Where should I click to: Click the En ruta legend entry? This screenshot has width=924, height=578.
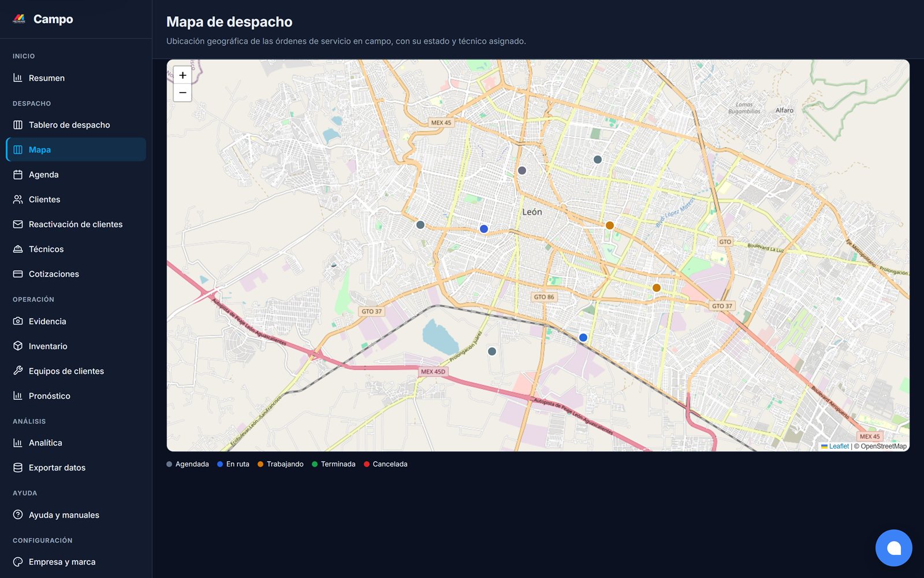click(233, 464)
